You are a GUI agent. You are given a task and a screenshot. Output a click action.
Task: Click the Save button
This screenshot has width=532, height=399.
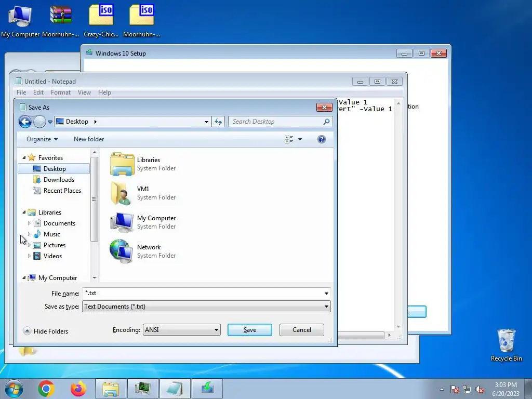[250, 330]
